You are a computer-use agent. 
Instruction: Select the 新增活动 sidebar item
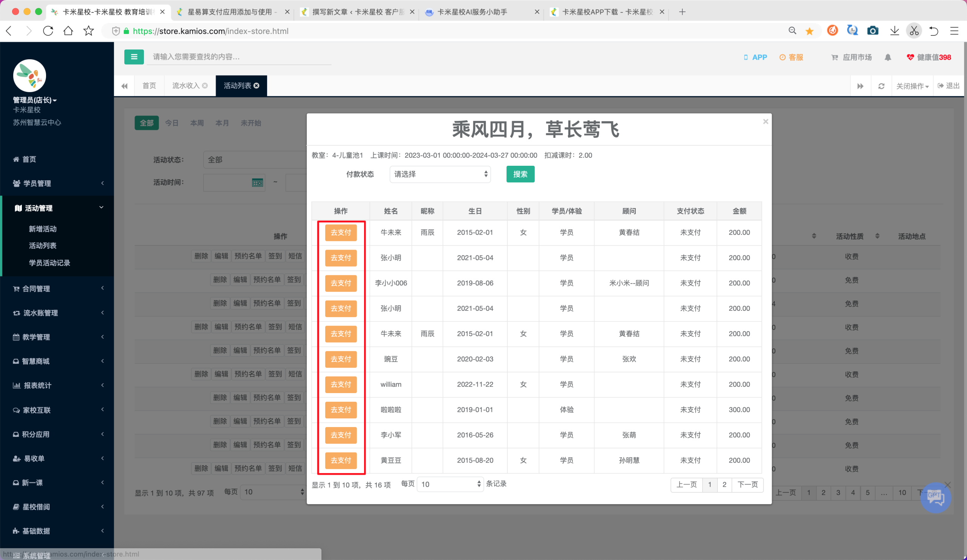click(x=43, y=228)
